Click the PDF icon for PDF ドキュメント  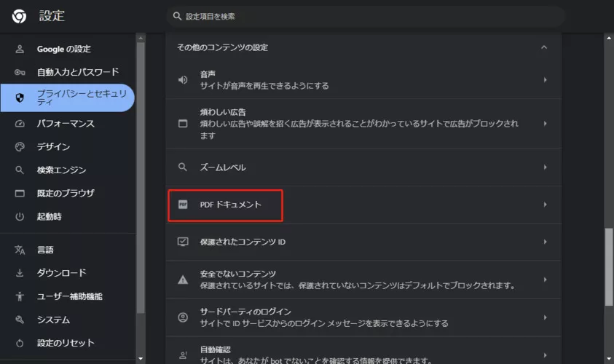183,205
